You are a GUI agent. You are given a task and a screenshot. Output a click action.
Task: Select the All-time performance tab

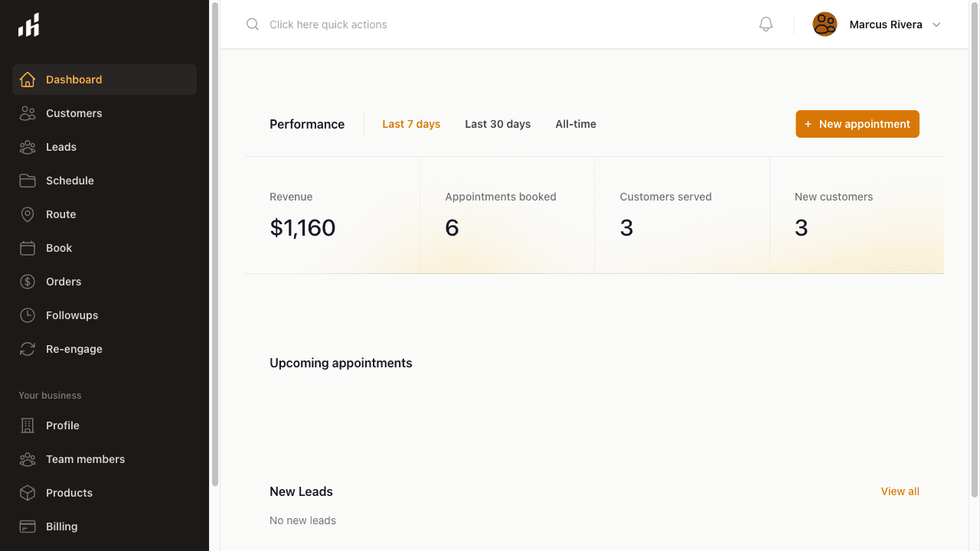pos(576,123)
